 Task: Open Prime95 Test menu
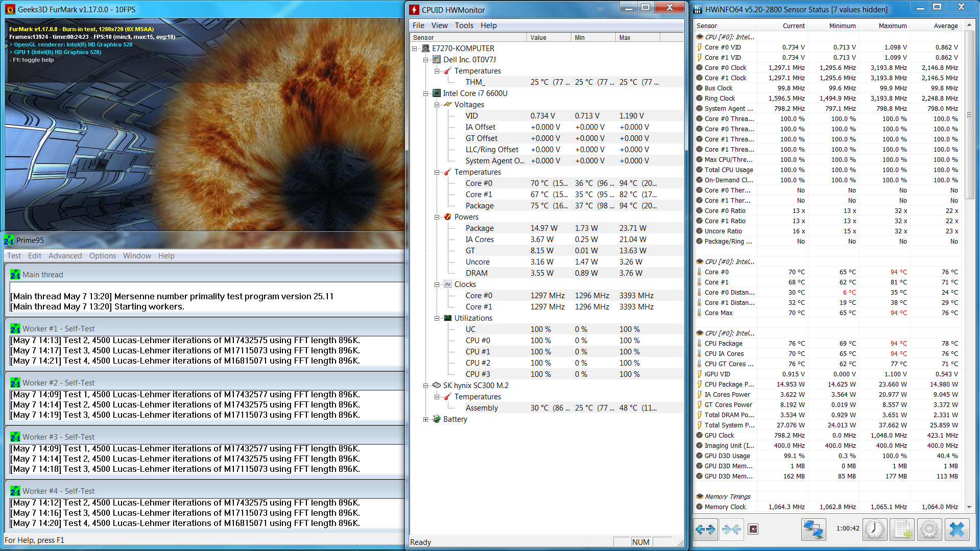tap(14, 255)
